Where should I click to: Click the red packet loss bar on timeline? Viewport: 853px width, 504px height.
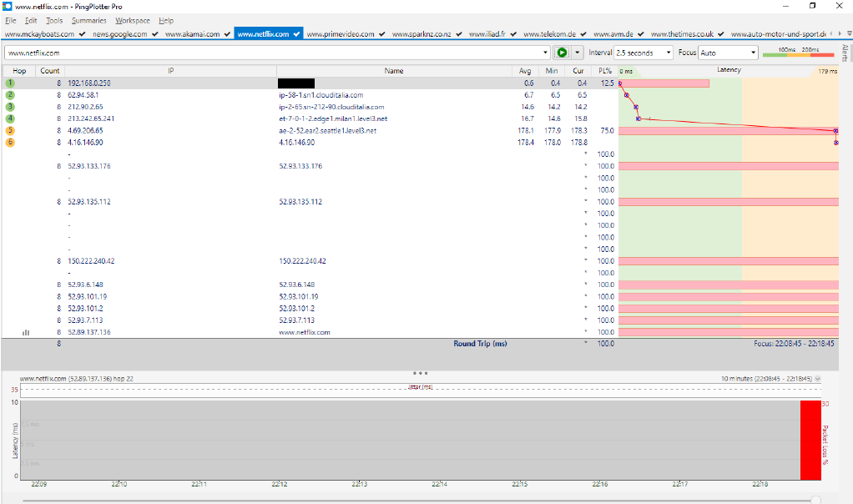(x=810, y=440)
